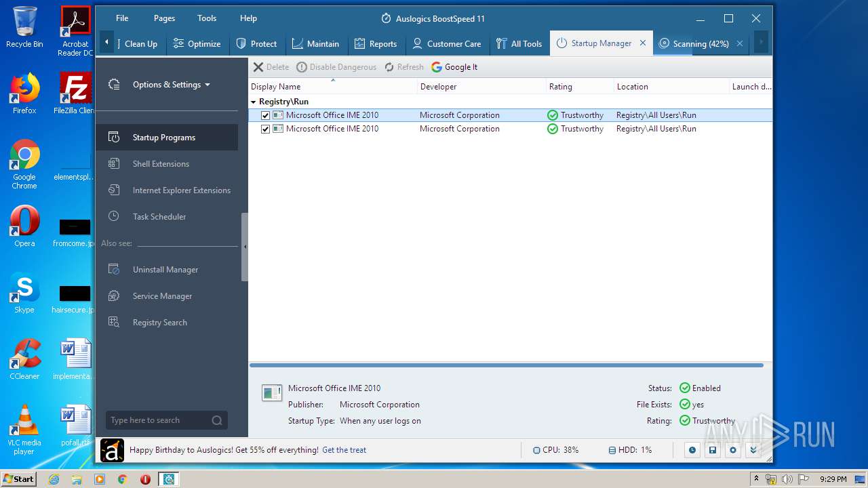This screenshot has height=488, width=868.
Task: Click the horizontal scrollbar under the list
Action: point(507,365)
